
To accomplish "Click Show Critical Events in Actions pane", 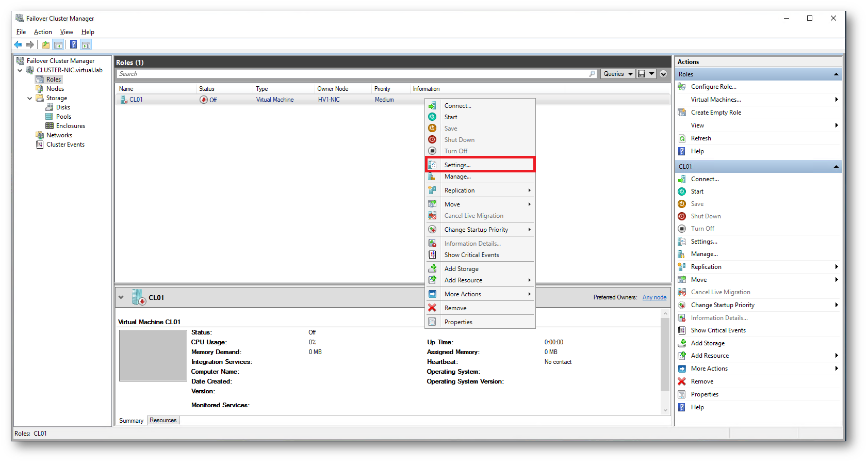I will [718, 330].
